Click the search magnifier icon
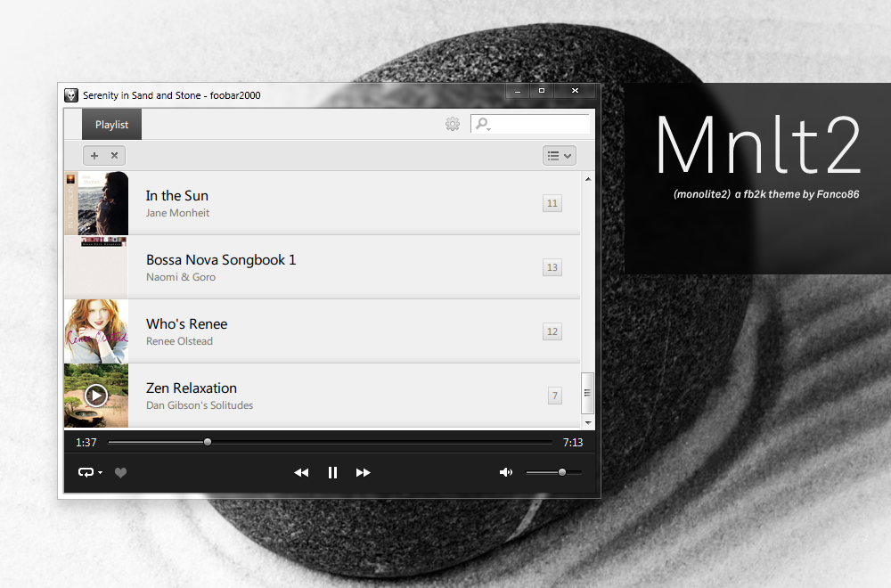The width and height of the screenshot is (891, 588). (x=482, y=123)
